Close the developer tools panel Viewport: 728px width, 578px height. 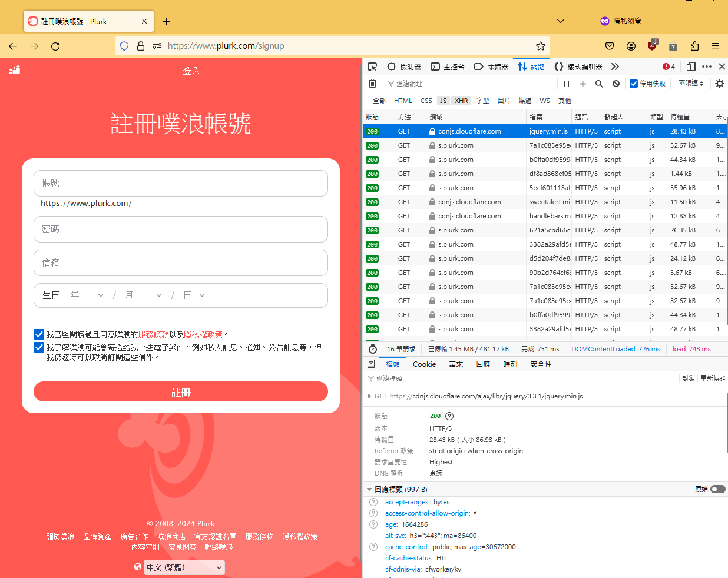point(722,67)
